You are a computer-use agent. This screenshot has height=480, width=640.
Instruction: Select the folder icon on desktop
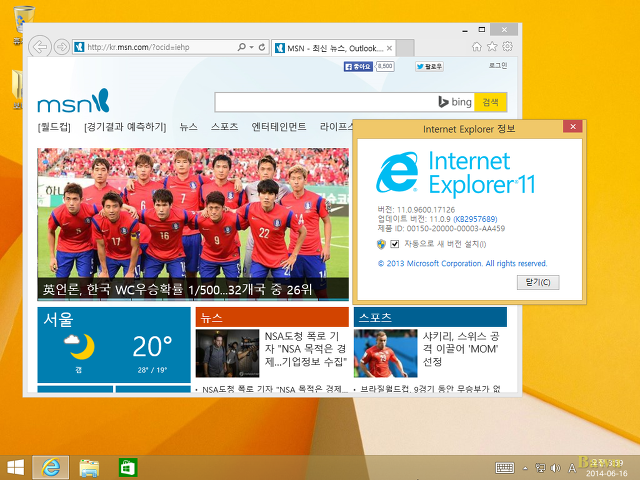pyautogui.click(x=18, y=90)
